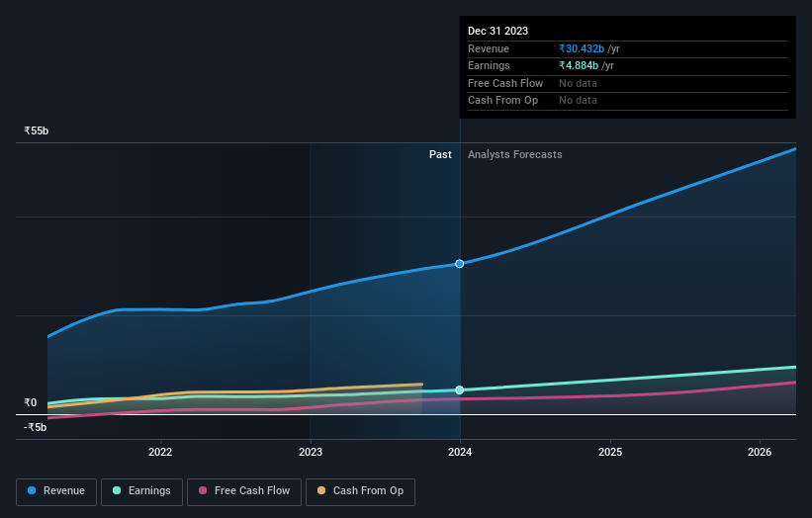Screen dimensions: 812x518
Task: Click the -₹5b y-axis label
Action: tap(36, 427)
